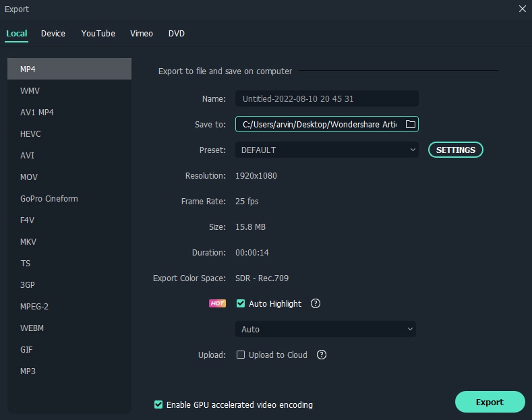Select the DVD tab
The width and height of the screenshot is (532, 420).
(x=177, y=33)
